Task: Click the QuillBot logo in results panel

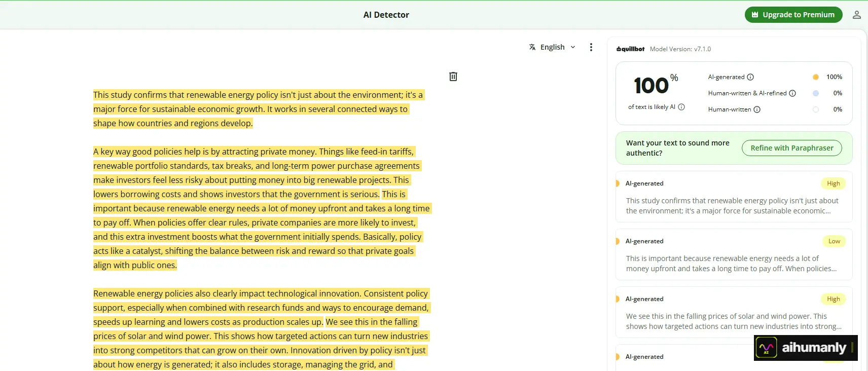Action: [x=630, y=49]
